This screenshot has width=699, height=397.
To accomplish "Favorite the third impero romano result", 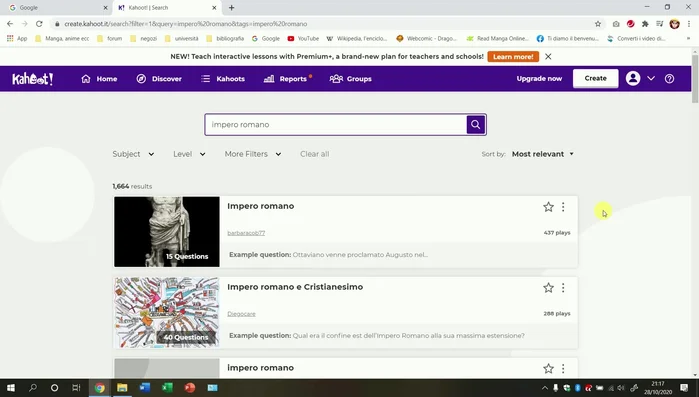I will (x=548, y=368).
